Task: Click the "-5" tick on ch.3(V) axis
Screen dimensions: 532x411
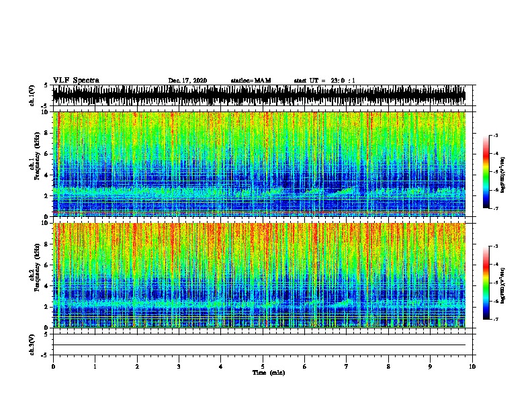Action: [x=45, y=355]
